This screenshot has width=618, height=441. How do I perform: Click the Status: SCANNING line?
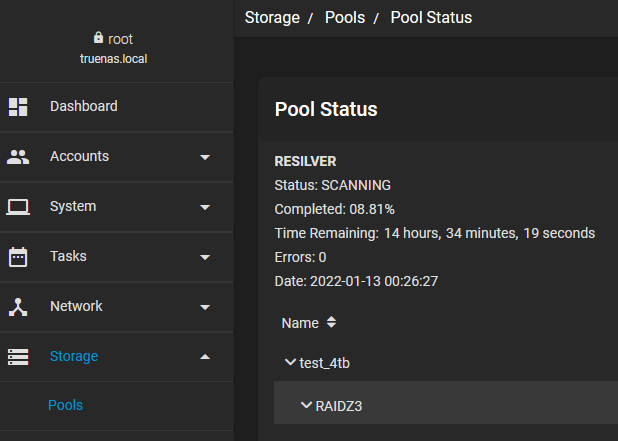pos(332,185)
